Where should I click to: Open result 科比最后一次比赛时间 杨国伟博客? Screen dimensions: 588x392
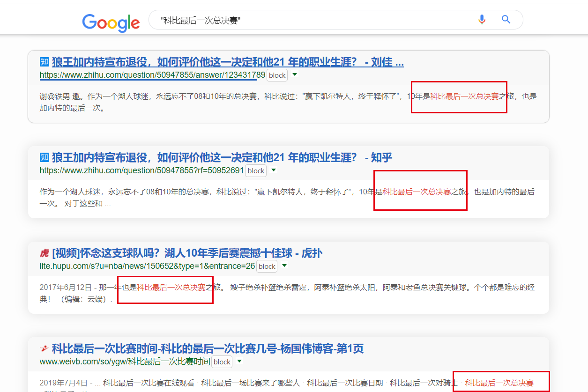click(208, 349)
